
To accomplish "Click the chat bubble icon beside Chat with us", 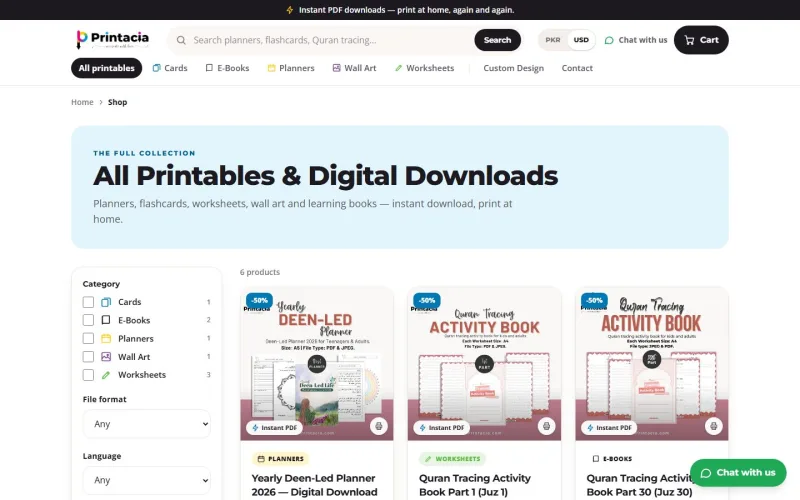I will click(x=609, y=40).
